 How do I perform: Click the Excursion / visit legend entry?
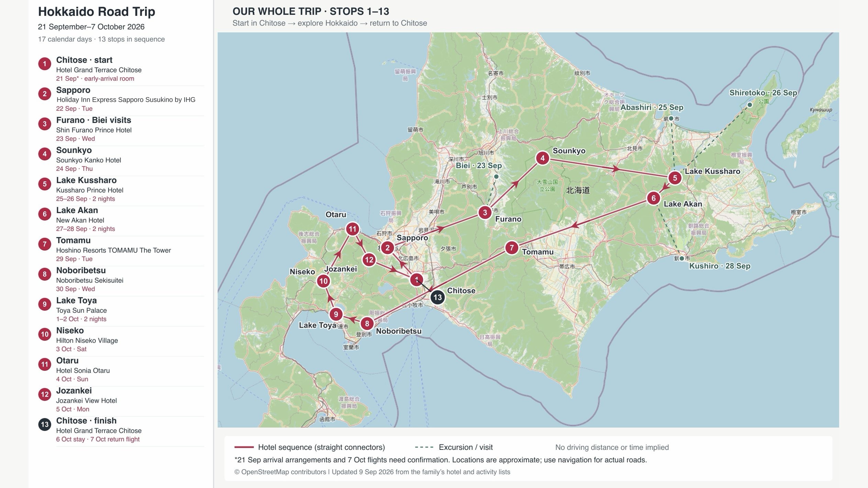click(454, 447)
